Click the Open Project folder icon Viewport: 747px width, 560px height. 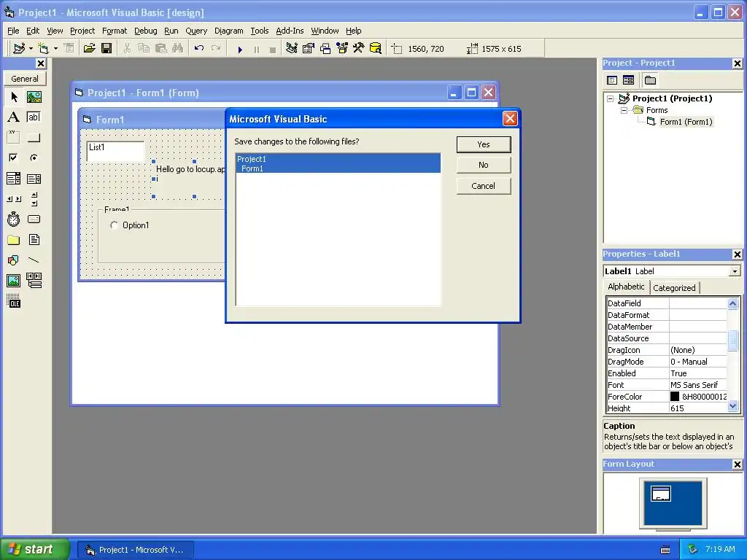[89, 49]
